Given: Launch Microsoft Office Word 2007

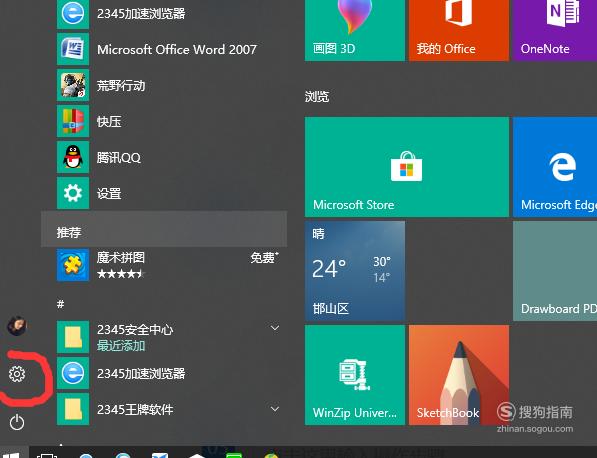Looking at the screenshot, I should coord(164,49).
